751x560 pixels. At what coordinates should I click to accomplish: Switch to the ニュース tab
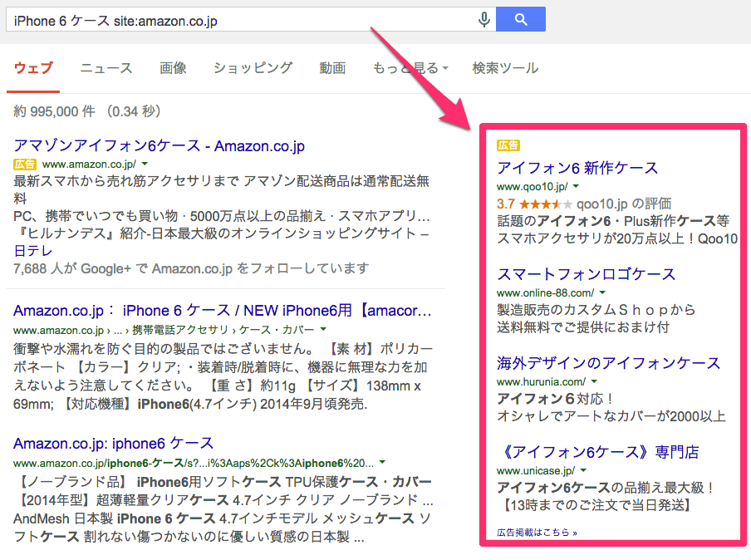pyautogui.click(x=106, y=68)
